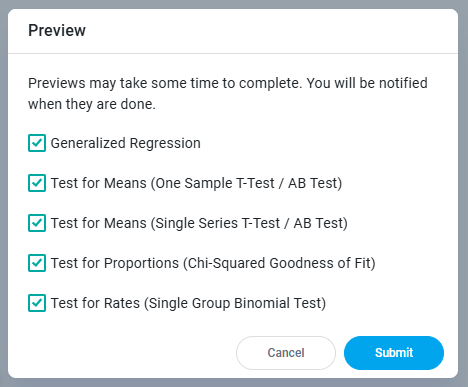Screen dimensions: 468x387
Task: Click the '(Chi-Squared Goodness of Fit)' parenthetical text
Action: (x=279, y=263)
